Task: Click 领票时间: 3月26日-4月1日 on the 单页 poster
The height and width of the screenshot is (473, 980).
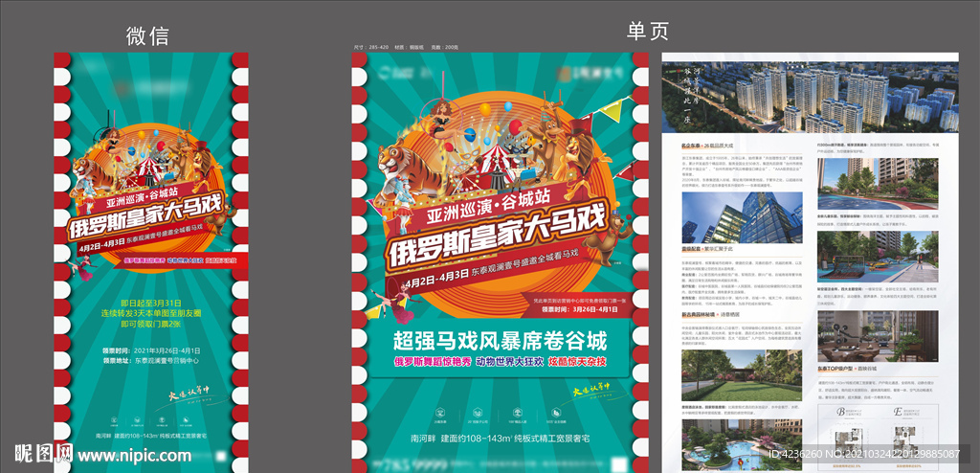Action: coord(579,308)
